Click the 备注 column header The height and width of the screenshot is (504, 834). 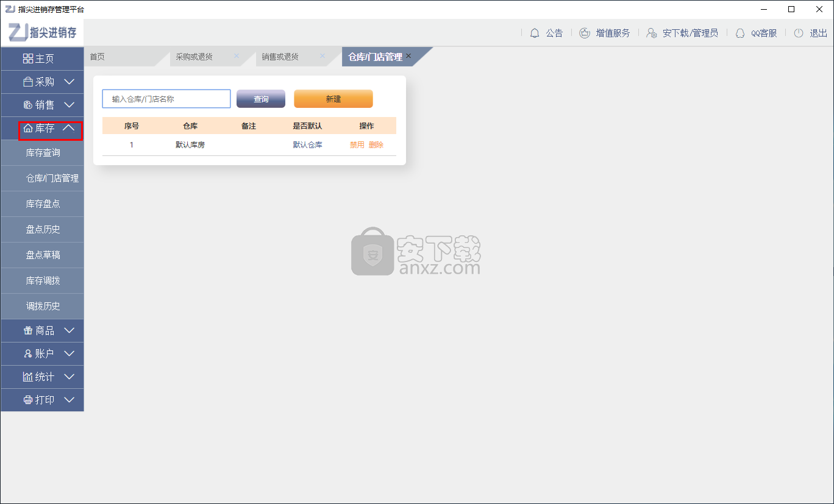249,126
